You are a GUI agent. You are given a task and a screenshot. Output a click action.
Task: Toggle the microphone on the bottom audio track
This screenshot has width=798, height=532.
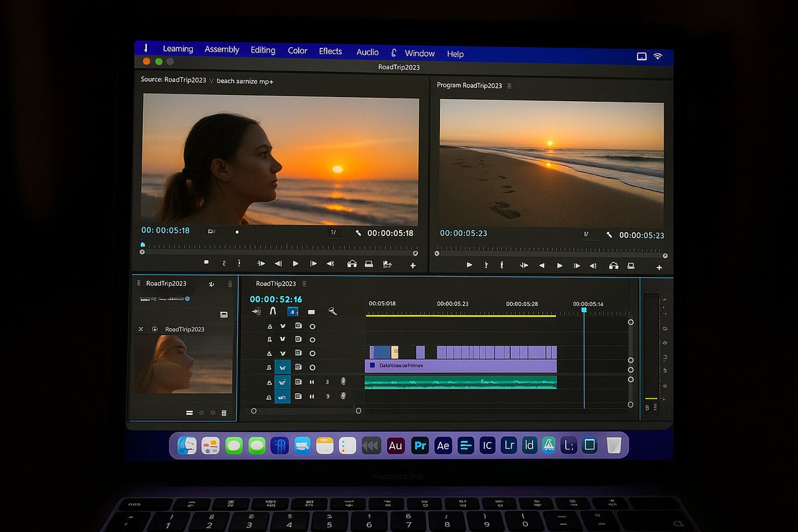[343, 396]
